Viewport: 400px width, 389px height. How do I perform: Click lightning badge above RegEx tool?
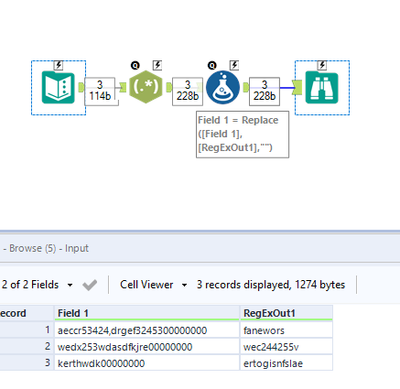point(157,65)
